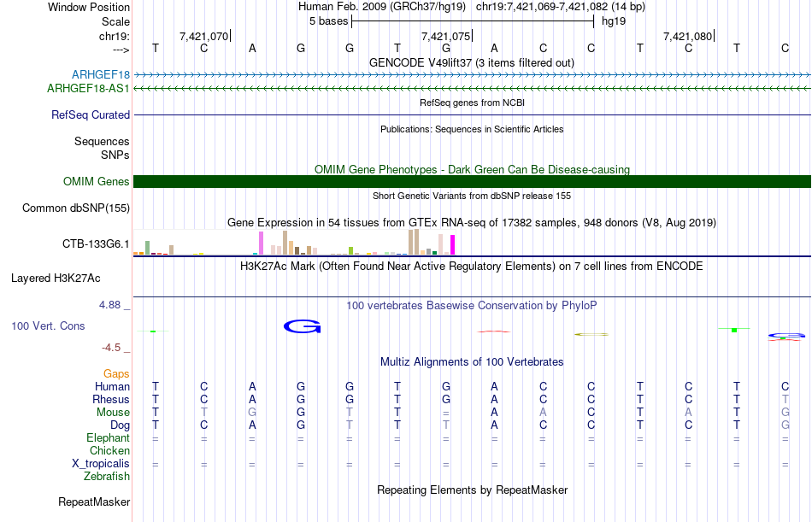
Task: Click the 100 Vert. Cons track label
Action: click(48, 326)
